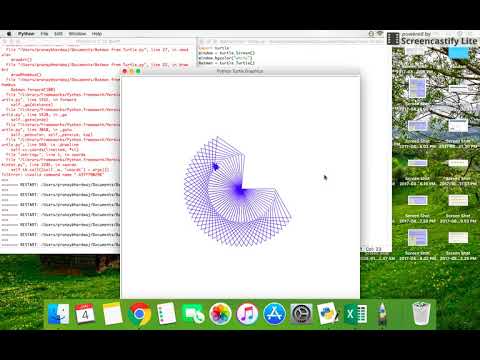Select the Screen Shot file ending 3.28 PM

458,245
